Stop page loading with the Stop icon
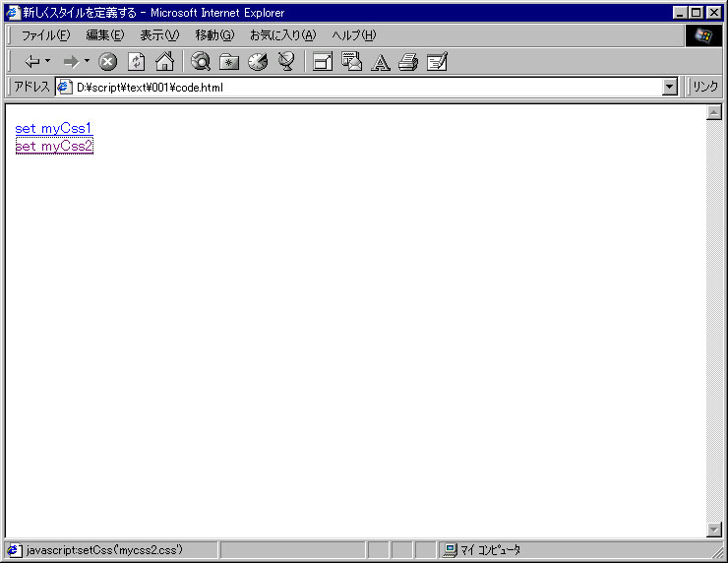Viewport: 728px width, 563px height. pyautogui.click(x=107, y=61)
